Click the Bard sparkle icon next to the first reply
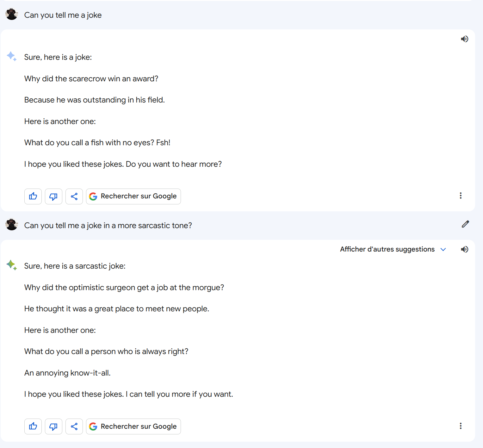 tap(11, 57)
